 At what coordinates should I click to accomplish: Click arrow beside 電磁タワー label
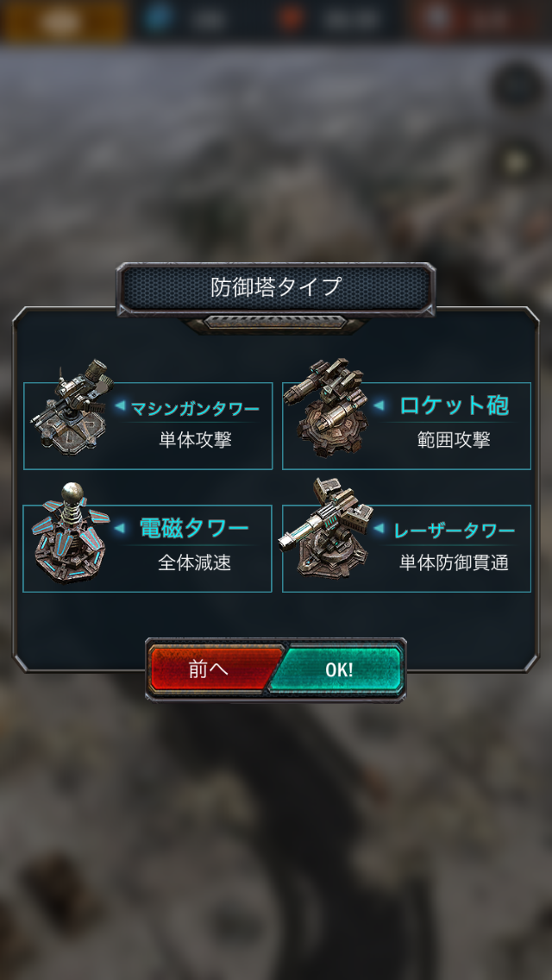click(119, 529)
